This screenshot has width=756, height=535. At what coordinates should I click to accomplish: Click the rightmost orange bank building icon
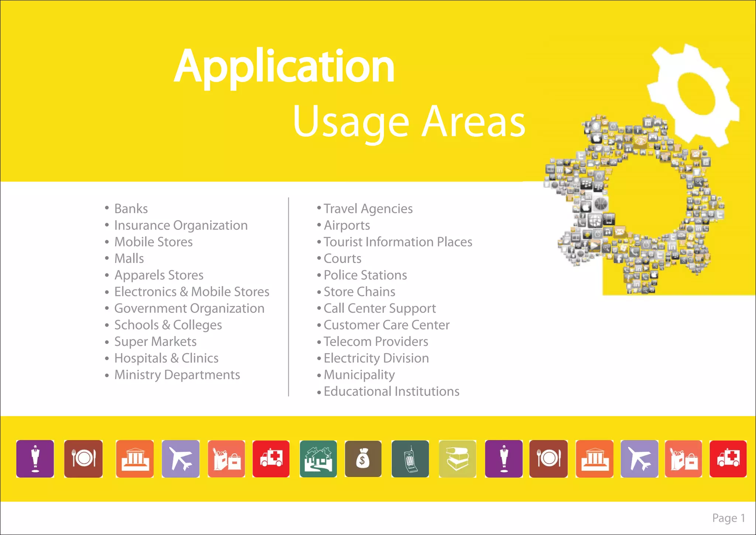(594, 459)
